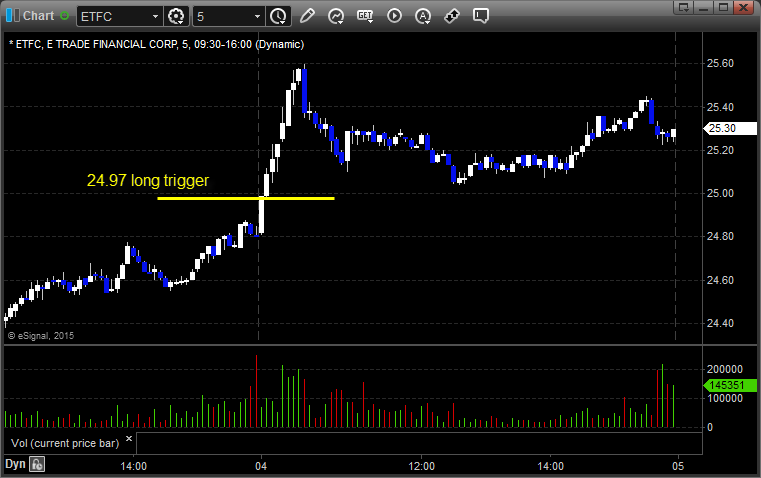The image size is (761, 478).
Task: Open the alerts (A) circle menu
Action: tap(423, 16)
